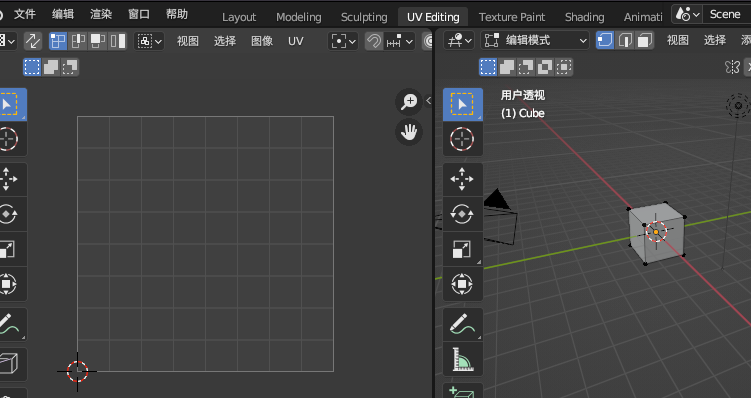
Task: Open the UV menu
Action: 296,41
